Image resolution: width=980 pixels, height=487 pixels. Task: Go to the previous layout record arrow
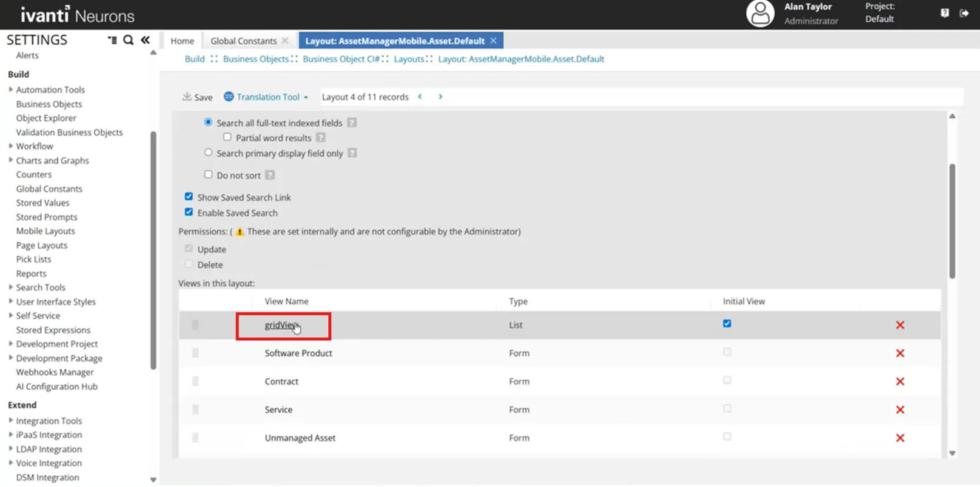pos(420,97)
